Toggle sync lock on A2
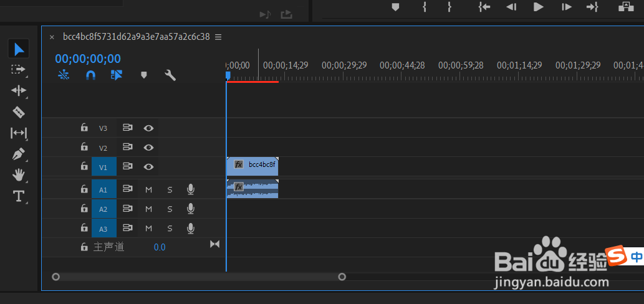644x304 pixels. pos(128,209)
